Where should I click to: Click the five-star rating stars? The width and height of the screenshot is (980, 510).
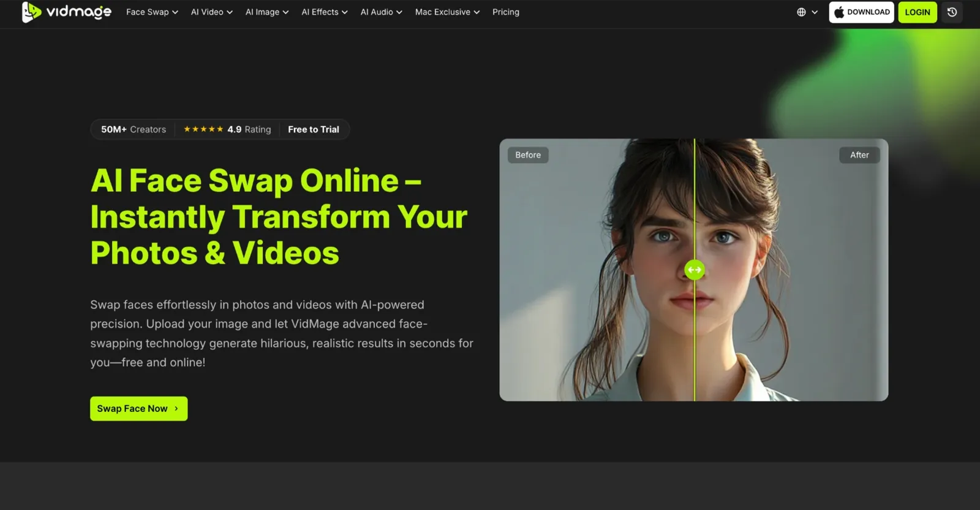point(203,129)
